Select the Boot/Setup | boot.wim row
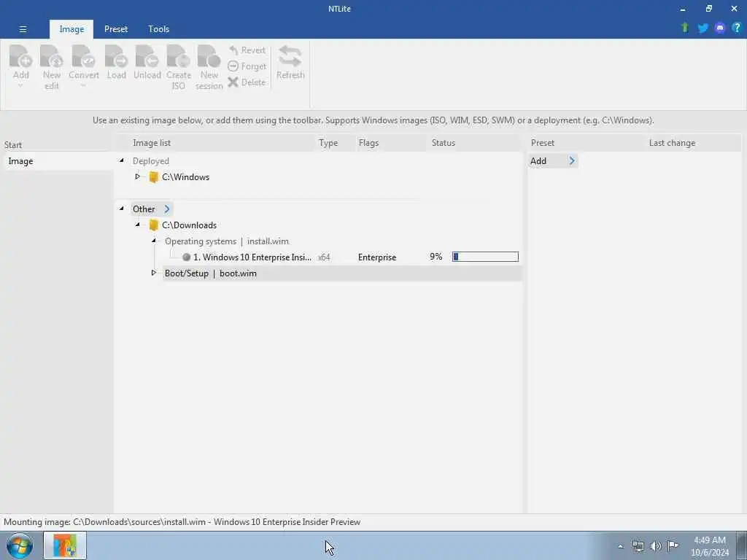Screen dimensions: 747x560 point(342,273)
